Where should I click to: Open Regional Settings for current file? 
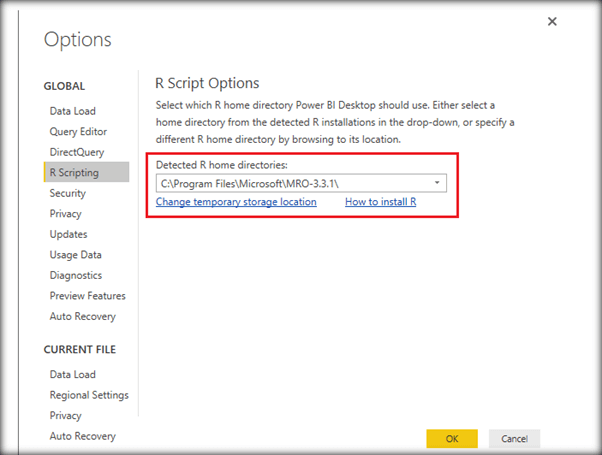[89, 395]
